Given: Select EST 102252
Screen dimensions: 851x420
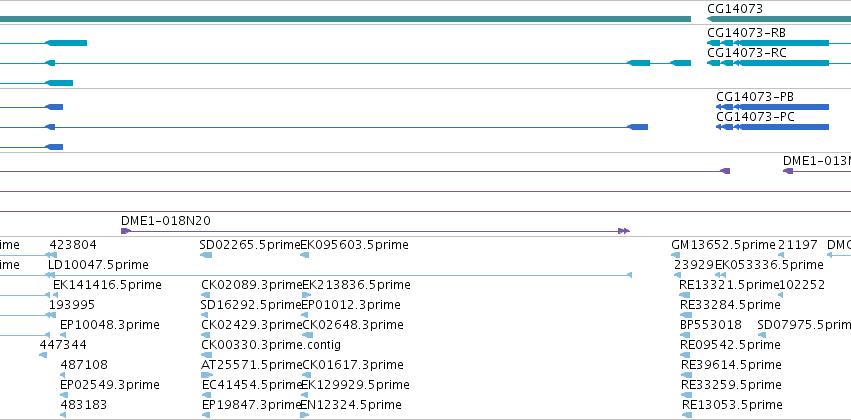Looking at the screenshot, I should pyautogui.click(x=802, y=285).
